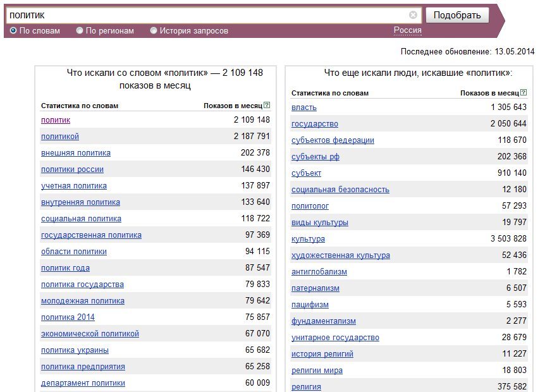Click the "политолог" keyword link

(x=310, y=206)
